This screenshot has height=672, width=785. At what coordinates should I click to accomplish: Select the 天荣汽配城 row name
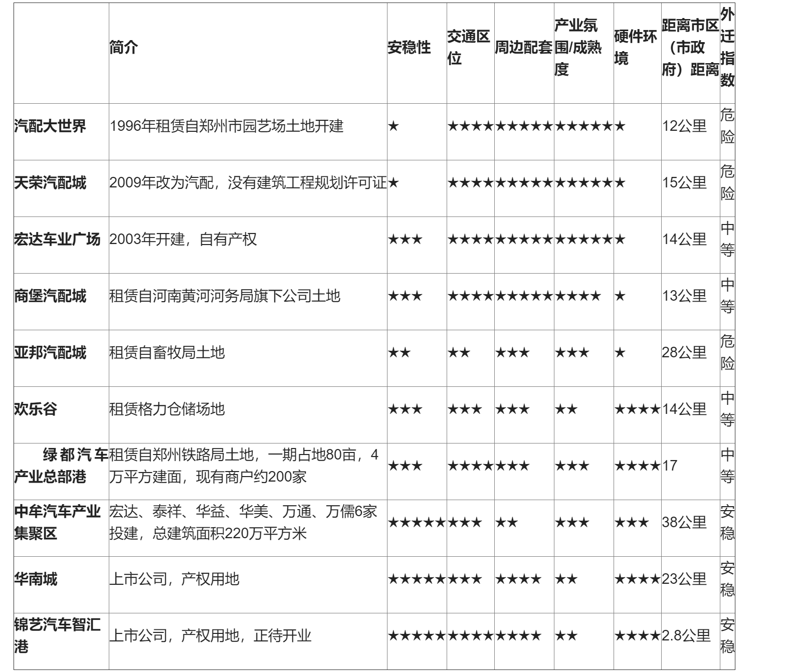click(50, 183)
